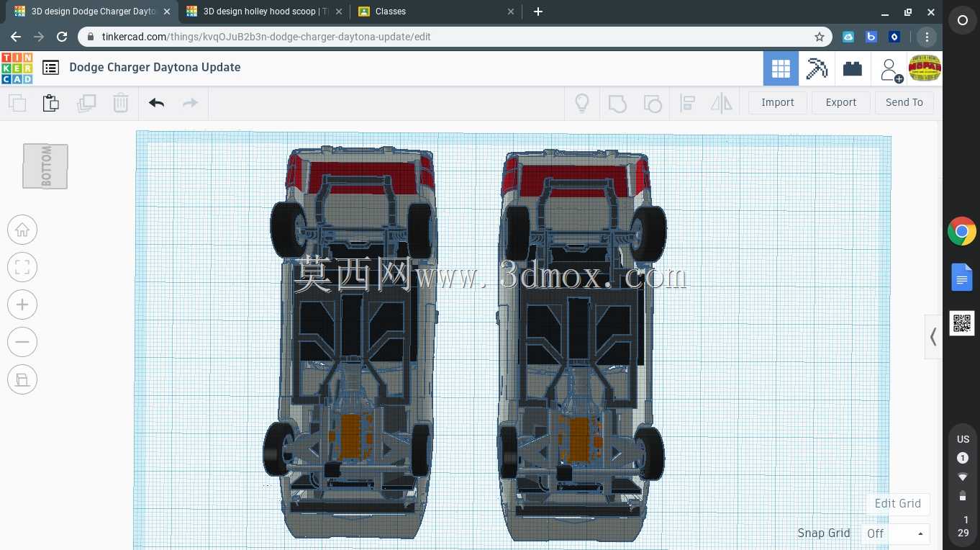
Task: Click the Import button
Action: 778,102
